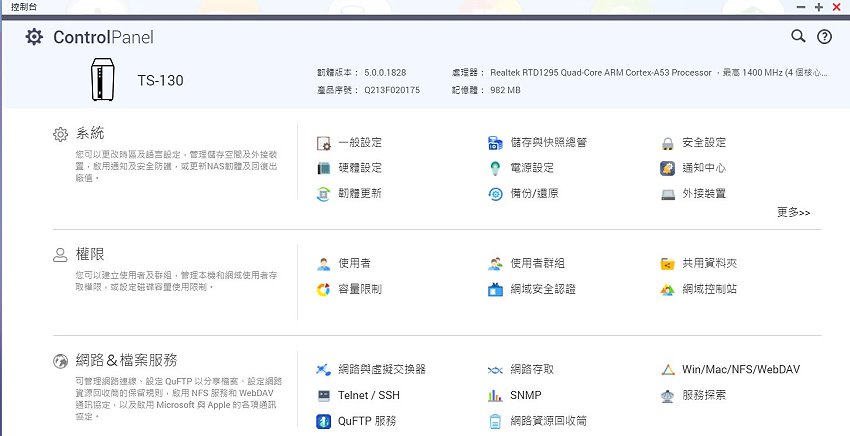The image size is (850, 436).
Task: Click the memory value 982 MB
Action: (x=505, y=90)
